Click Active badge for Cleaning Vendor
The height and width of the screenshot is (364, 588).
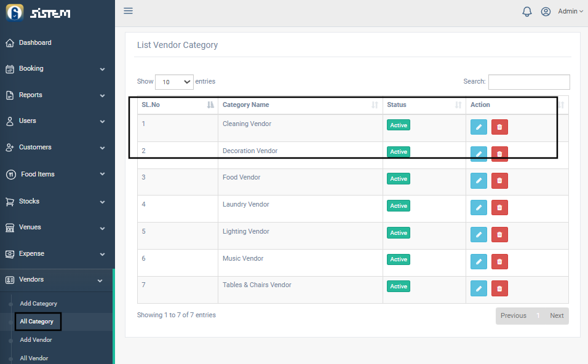click(398, 125)
